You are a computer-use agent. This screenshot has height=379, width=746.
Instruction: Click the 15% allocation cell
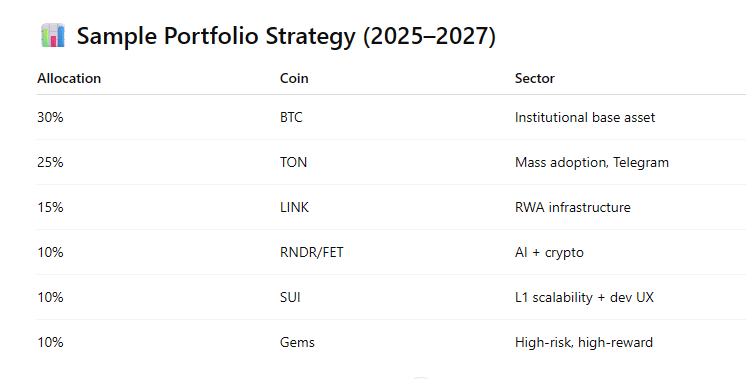pyautogui.click(x=50, y=207)
